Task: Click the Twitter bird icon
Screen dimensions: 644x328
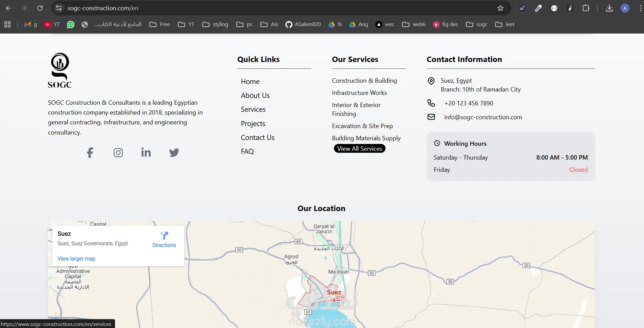Action: click(174, 152)
